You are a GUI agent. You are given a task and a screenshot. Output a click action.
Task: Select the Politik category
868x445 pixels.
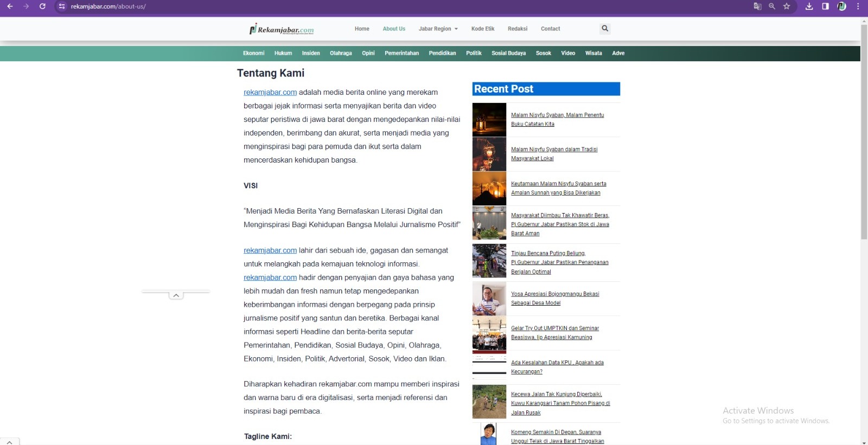pyautogui.click(x=474, y=53)
